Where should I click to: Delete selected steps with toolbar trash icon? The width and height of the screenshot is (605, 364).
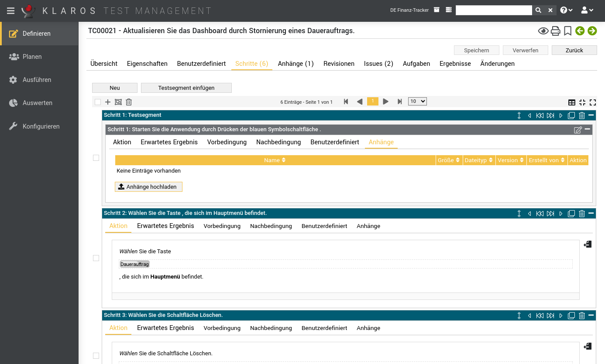click(129, 102)
